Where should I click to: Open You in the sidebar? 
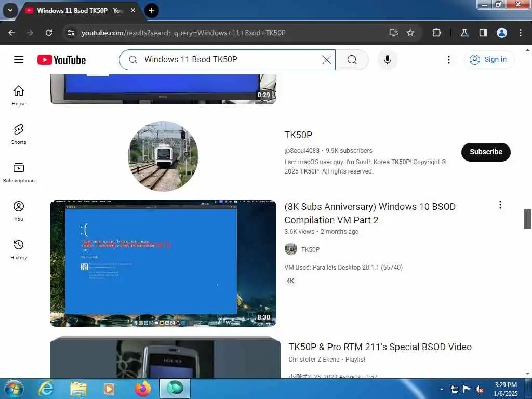click(x=19, y=211)
